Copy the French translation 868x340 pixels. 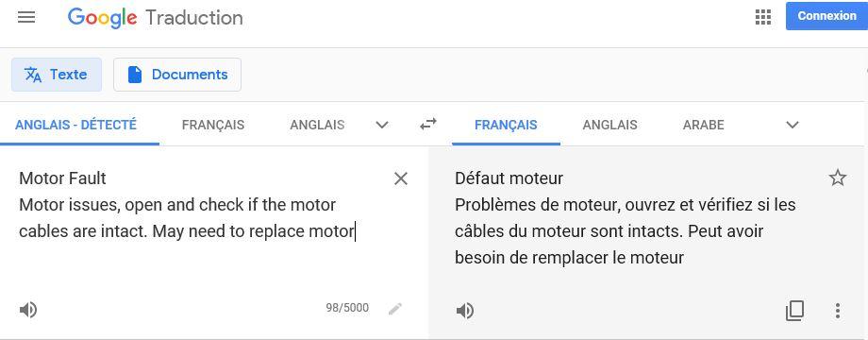794,311
